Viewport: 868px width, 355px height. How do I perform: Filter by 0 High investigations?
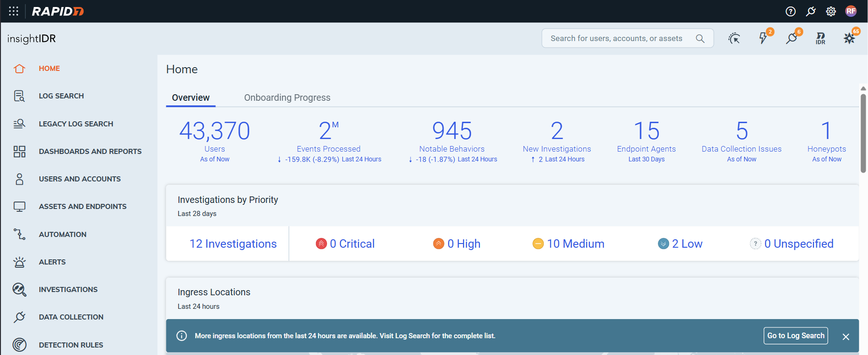tap(457, 244)
